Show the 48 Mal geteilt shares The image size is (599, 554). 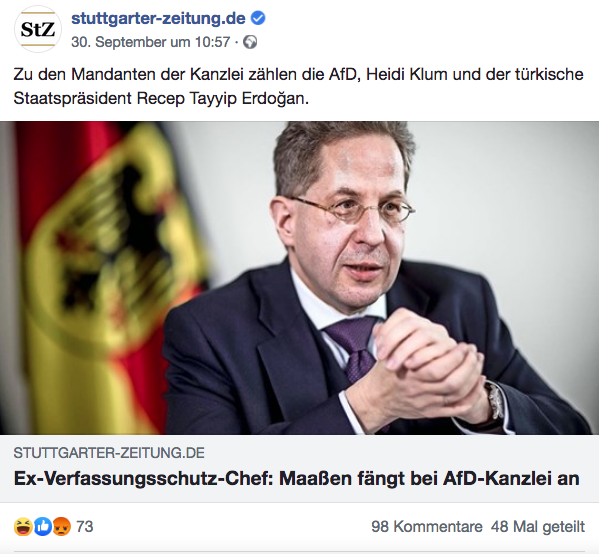(x=538, y=526)
